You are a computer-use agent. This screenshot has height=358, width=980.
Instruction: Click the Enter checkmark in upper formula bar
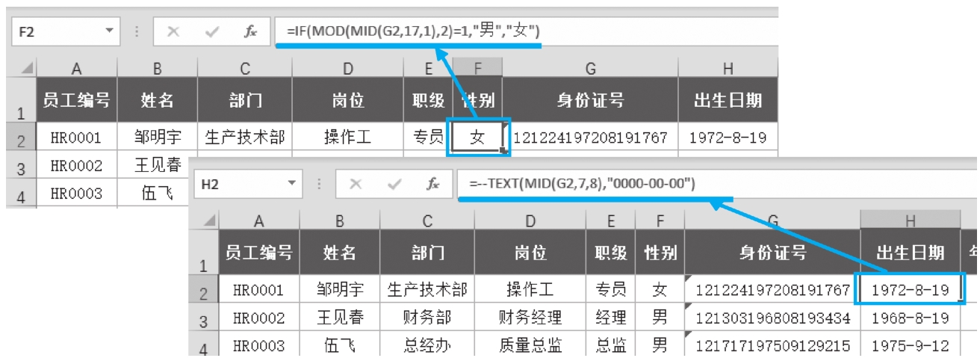pos(212,31)
